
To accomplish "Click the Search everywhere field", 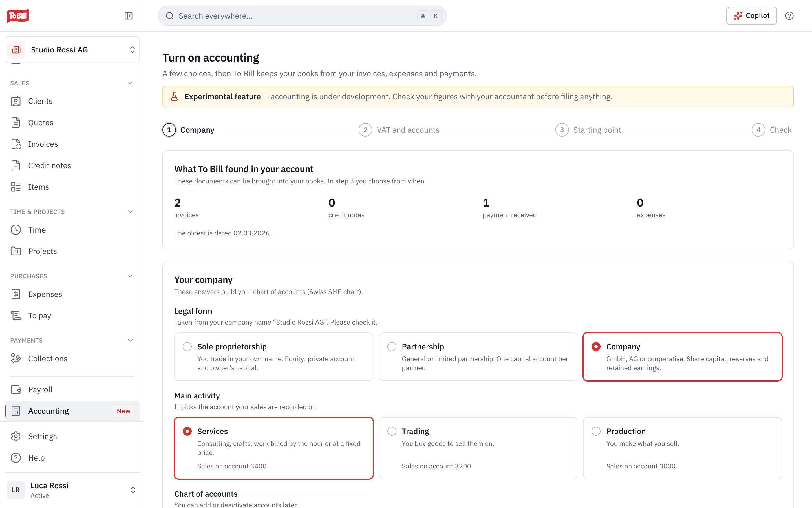I will point(302,16).
